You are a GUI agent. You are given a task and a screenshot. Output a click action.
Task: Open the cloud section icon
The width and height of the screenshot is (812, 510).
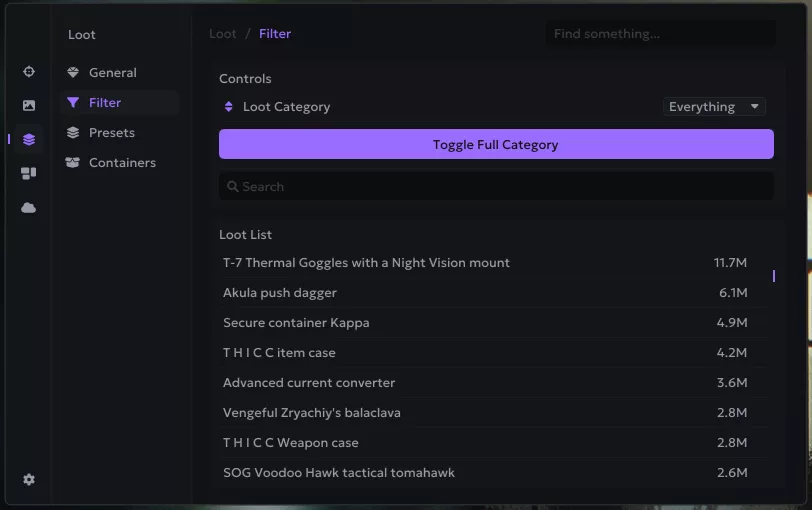coord(29,208)
